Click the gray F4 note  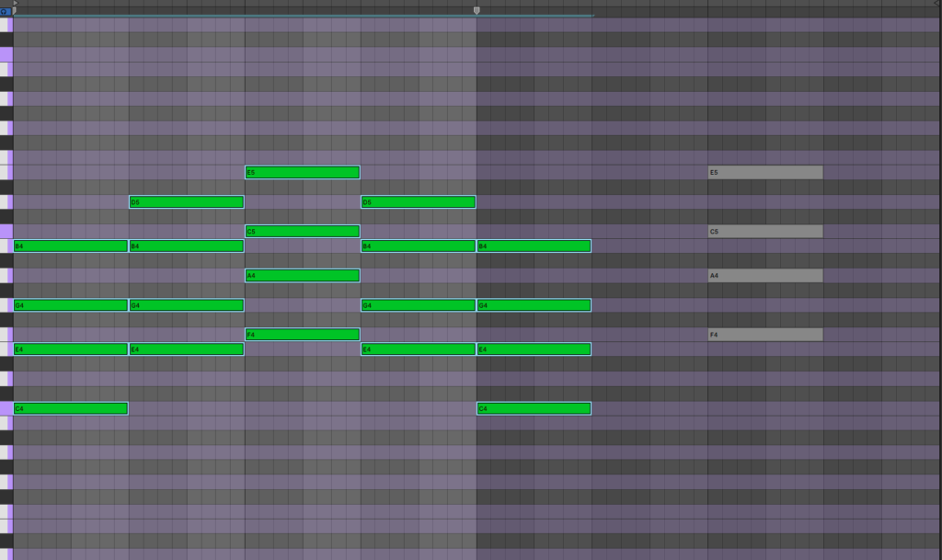(765, 335)
